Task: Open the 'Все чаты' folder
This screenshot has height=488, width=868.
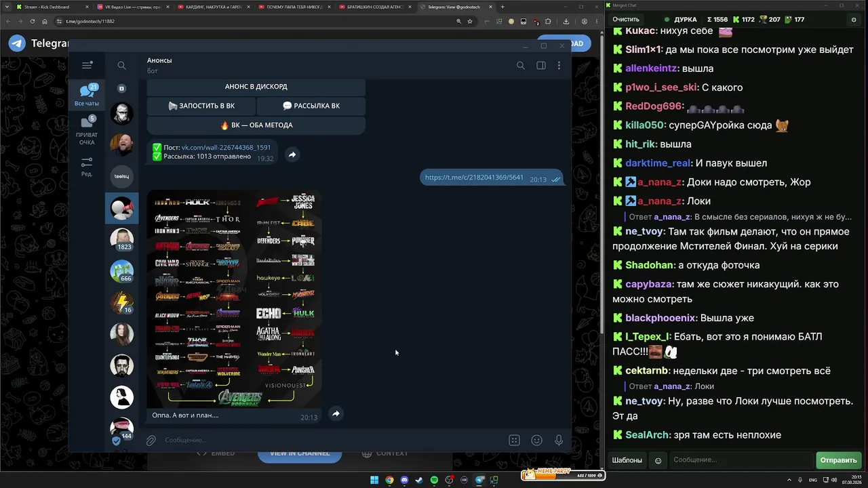Action: (87, 95)
